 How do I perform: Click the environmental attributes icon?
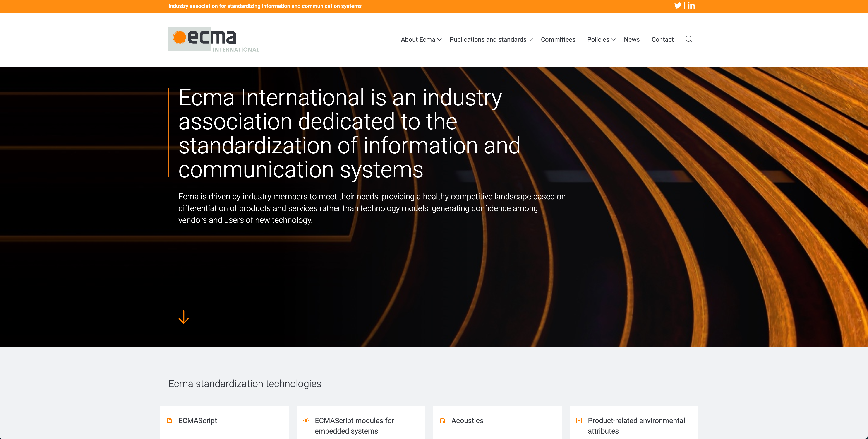pos(579,420)
